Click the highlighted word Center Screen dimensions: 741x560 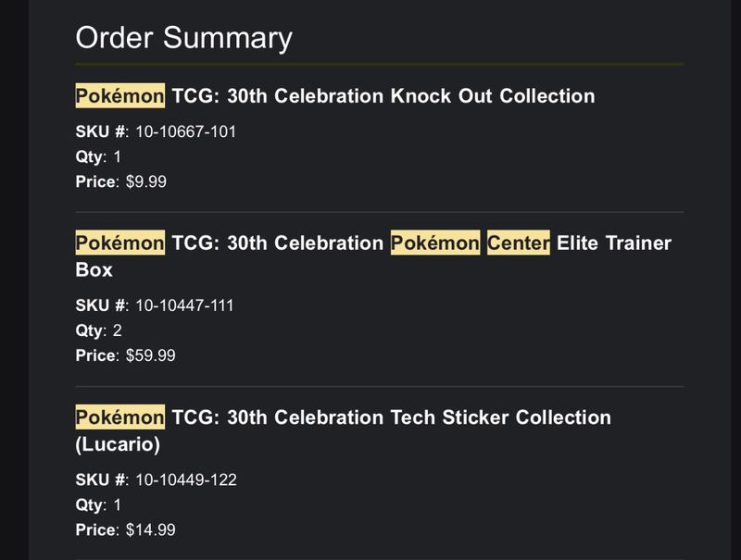pos(519,243)
